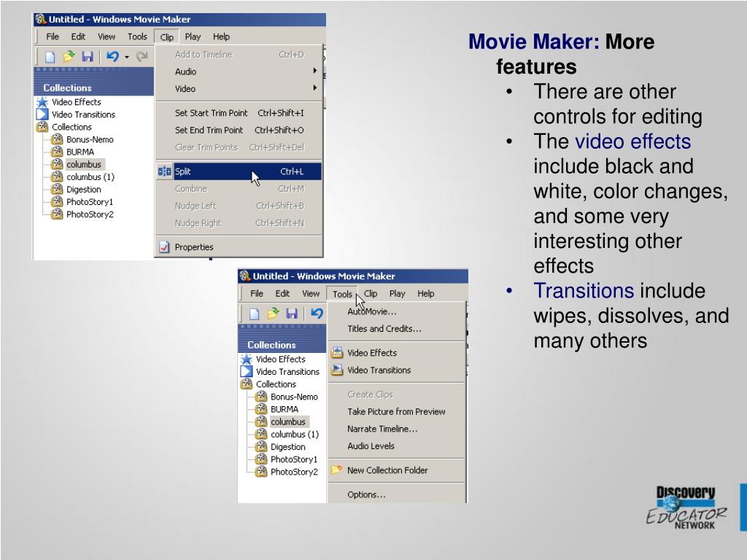Click BURMA reel icon in upper window
Screen dimensions: 747x560
[x=57, y=152]
